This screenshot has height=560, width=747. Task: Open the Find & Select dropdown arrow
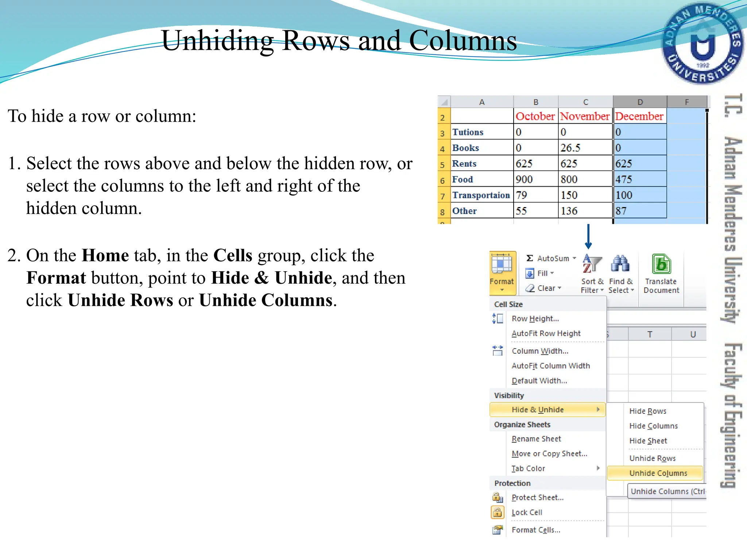pos(632,290)
